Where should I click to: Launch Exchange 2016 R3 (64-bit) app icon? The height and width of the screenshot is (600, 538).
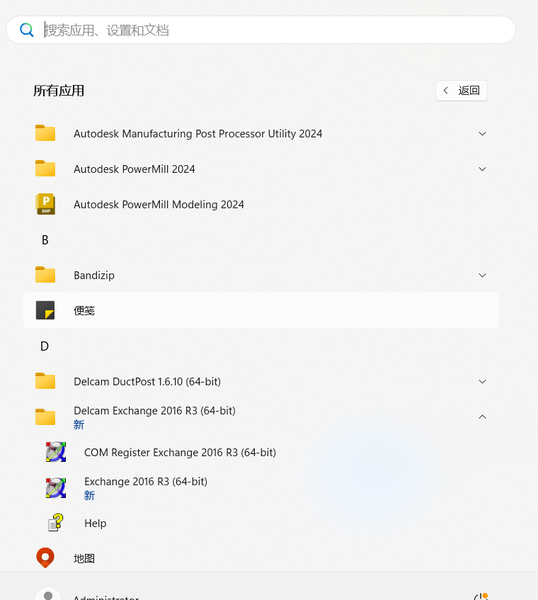click(x=56, y=488)
